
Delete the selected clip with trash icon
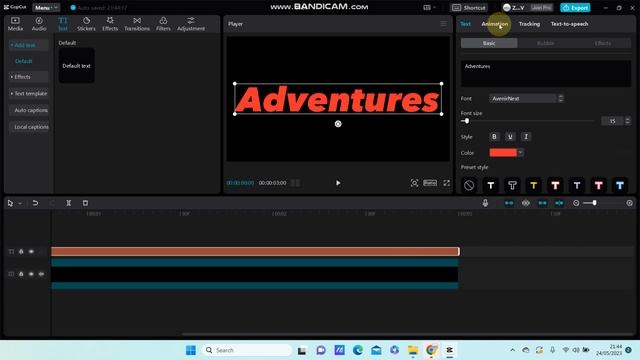[85, 203]
